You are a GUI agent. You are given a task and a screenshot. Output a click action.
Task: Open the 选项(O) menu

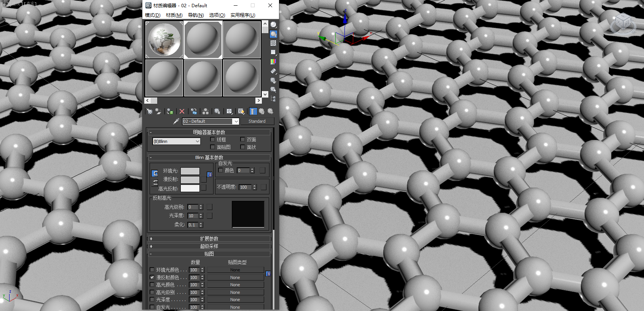(217, 15)
